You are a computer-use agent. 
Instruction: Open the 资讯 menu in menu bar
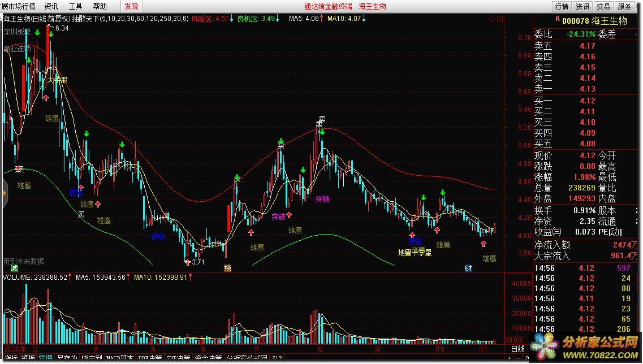pos(51,6)
